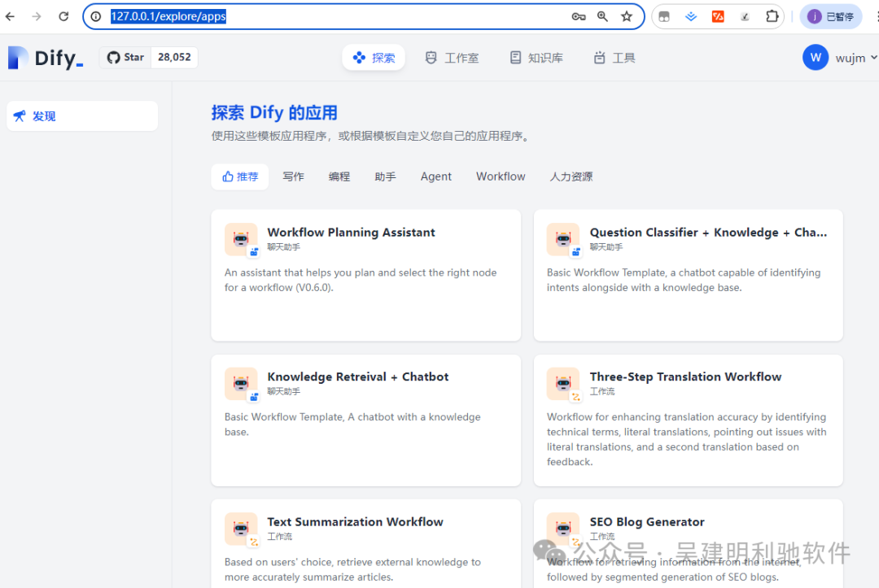Viewport: 879px width, 588px height.
Task: Reload the current browser page
Action: pos(63,16)
